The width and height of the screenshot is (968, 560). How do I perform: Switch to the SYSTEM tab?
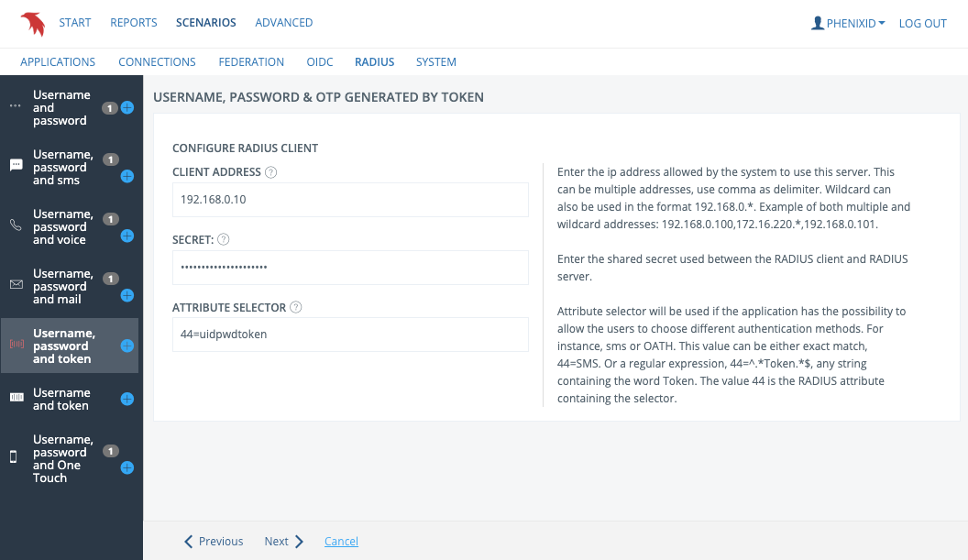[435, 62]
